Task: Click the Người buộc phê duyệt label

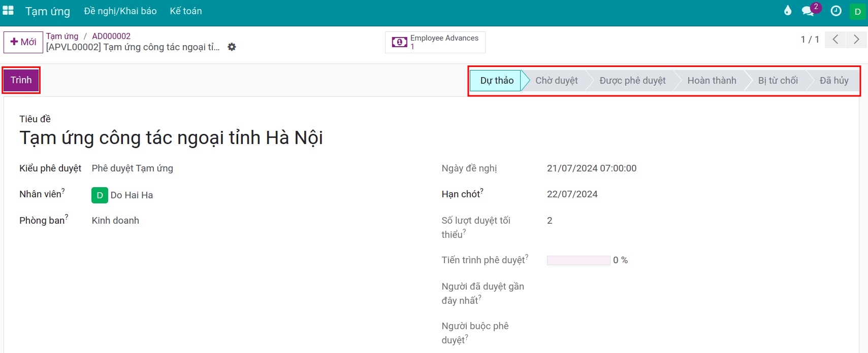Action: 475,333
